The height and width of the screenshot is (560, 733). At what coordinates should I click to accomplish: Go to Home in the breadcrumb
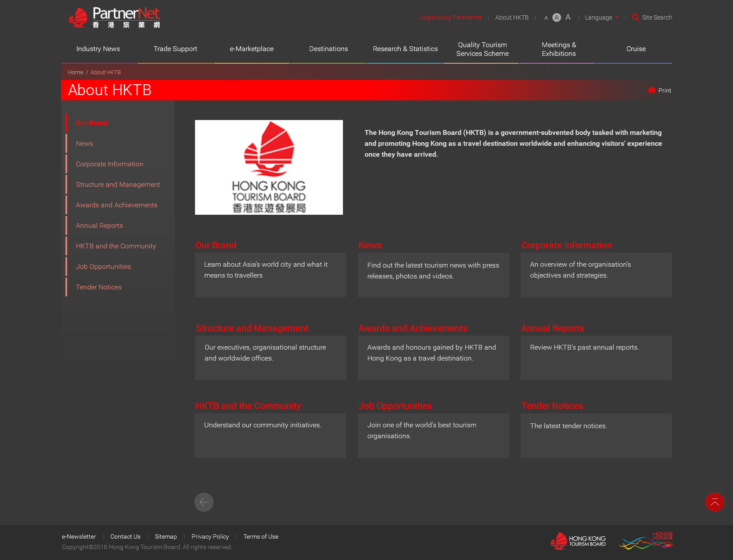click(x=75, y=72)
